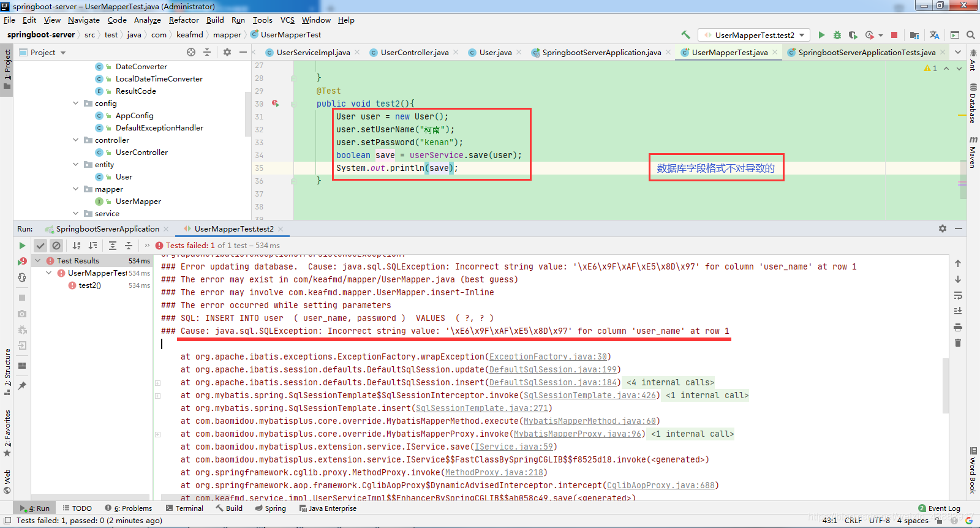The height and width of the screenshot is (528, 980).
Task: Expand all test results in the Run toolbar
Action: [113, 246]
